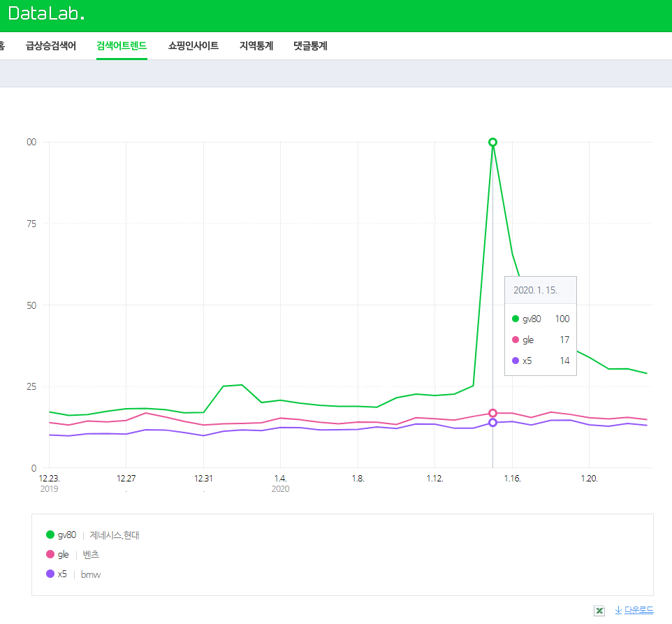Click the gv80 peak data point
The image size is (672, 624).
493,142
